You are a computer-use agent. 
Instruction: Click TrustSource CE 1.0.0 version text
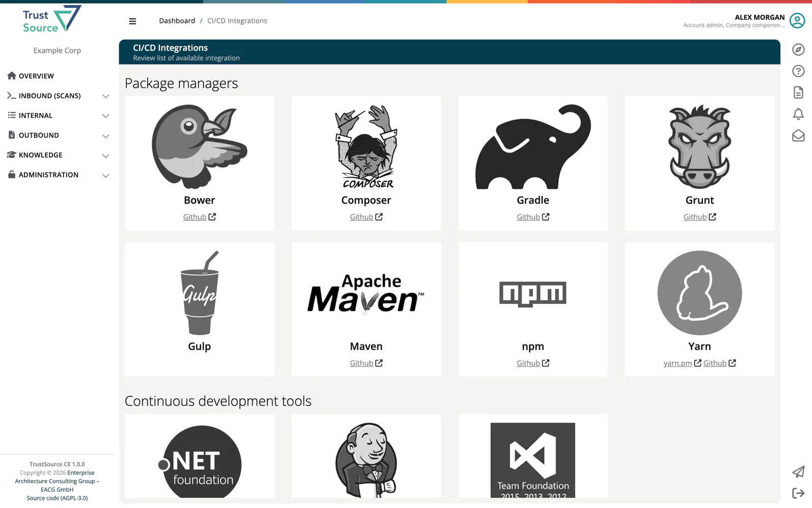[x=57, y=464]
